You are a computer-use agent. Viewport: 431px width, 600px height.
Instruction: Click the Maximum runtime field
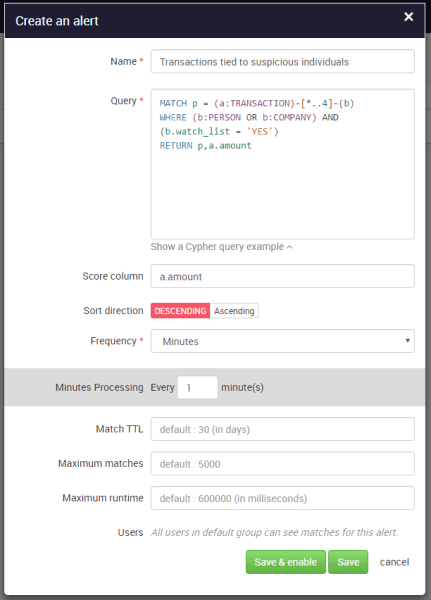tap(282, 498)
